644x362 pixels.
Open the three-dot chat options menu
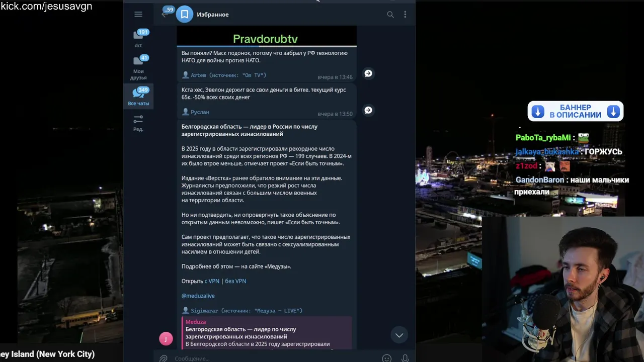[405, 15]
